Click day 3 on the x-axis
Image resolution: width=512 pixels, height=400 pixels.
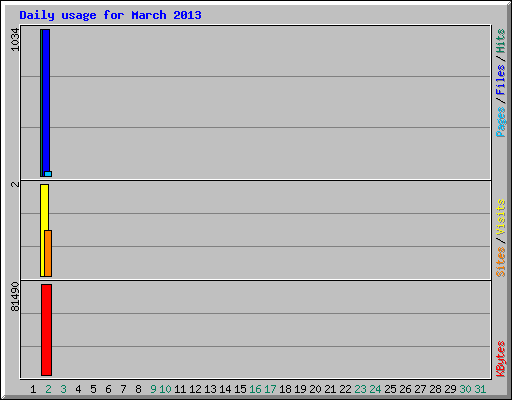(x=63, y=389)
